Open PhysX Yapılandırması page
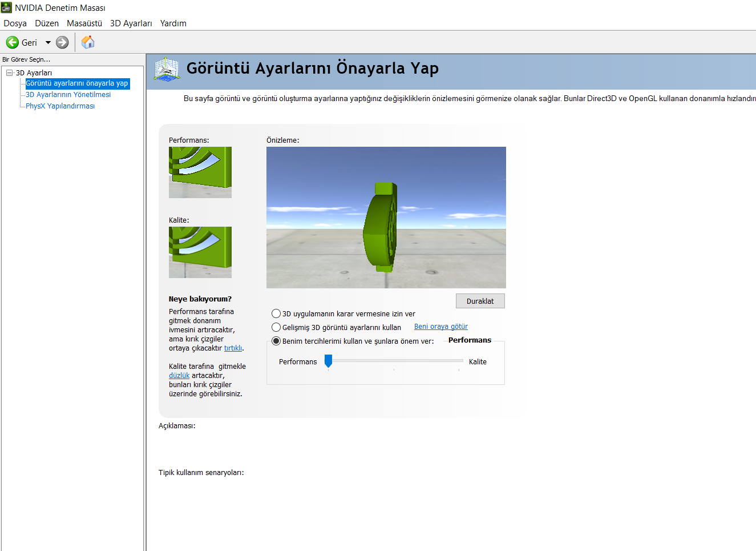Screen dimensions: 756x551 tap(60, 106)
